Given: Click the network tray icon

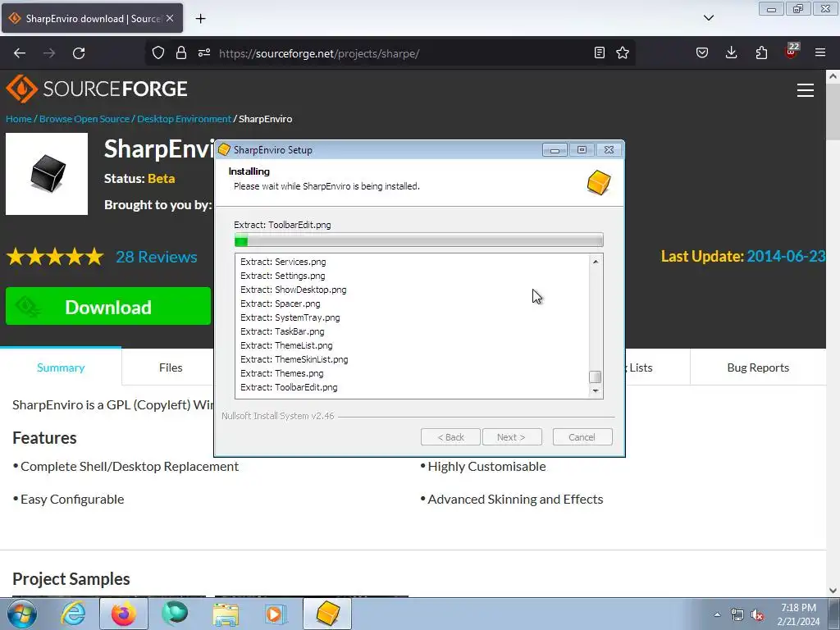Looking at the screenshot, I should pos(737,615).
